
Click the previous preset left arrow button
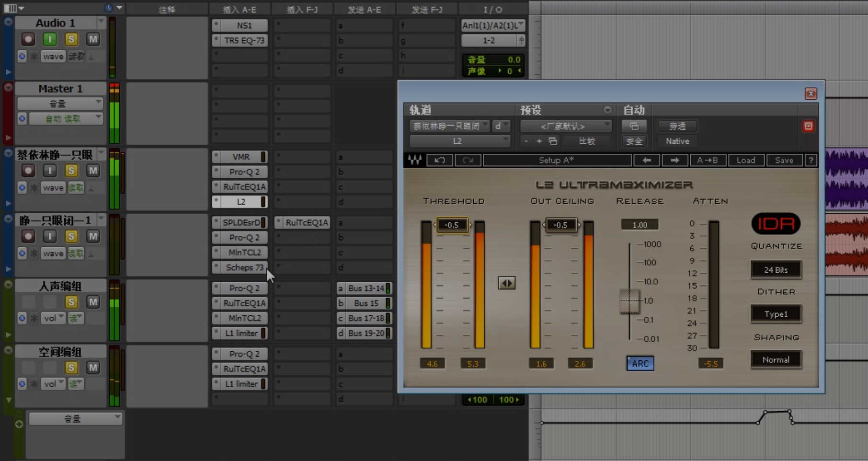pyautogui.click(x=646, y=161)
